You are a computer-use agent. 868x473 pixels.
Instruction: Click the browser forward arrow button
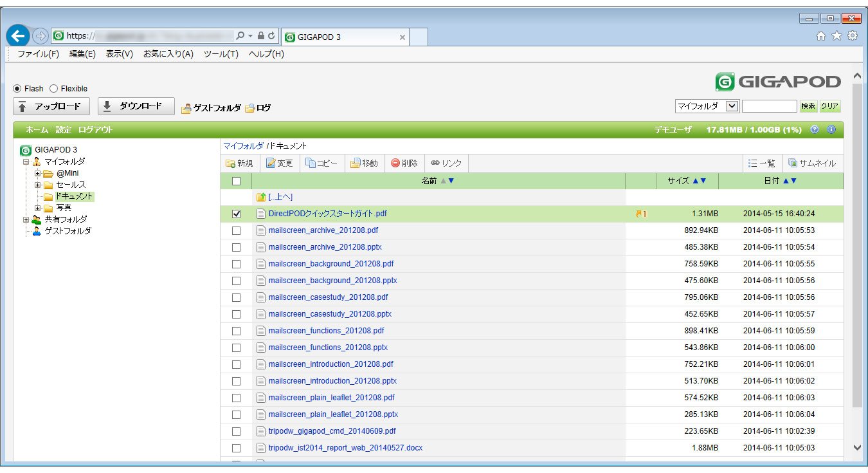pos(40,36)
